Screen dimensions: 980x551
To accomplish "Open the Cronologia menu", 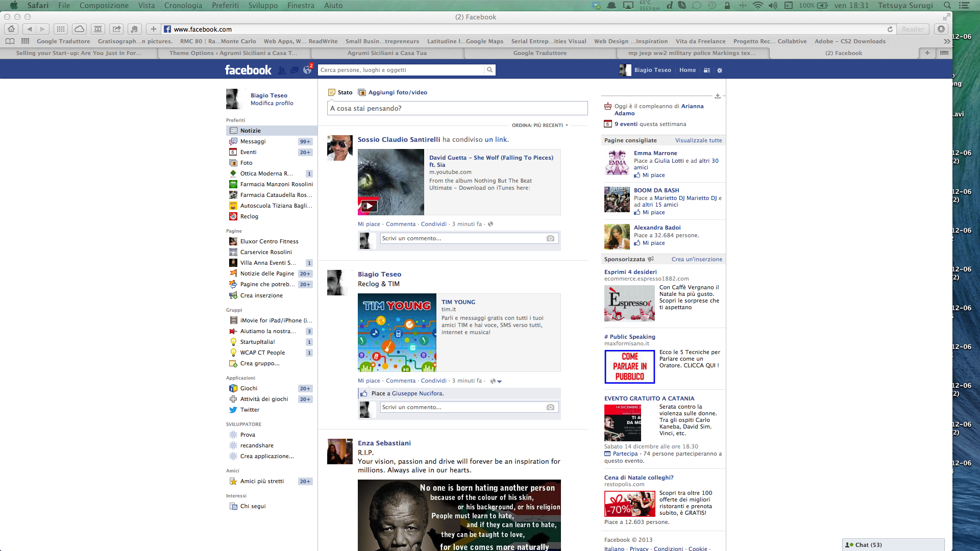I will (183, 6).
